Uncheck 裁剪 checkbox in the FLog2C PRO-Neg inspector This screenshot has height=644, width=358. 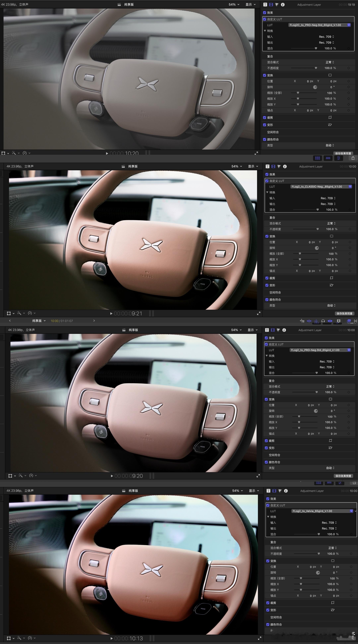click(x=265, y=117)
